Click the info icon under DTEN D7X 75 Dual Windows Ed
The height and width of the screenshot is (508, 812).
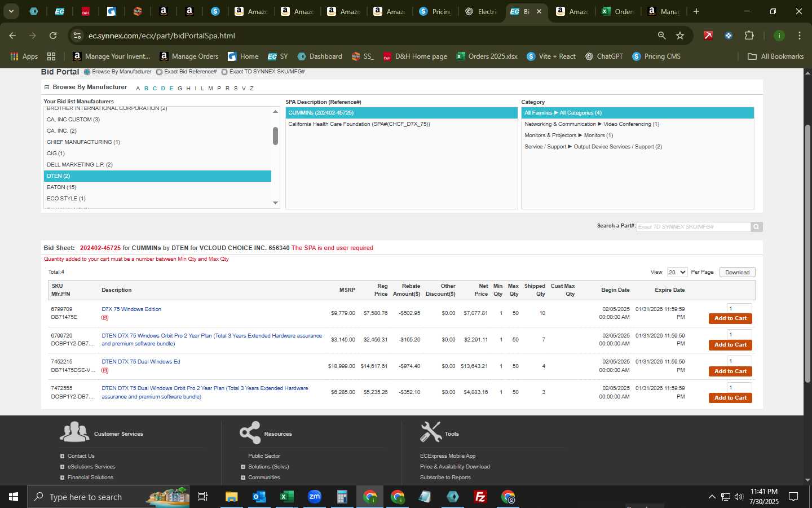[x=105, y=370]
